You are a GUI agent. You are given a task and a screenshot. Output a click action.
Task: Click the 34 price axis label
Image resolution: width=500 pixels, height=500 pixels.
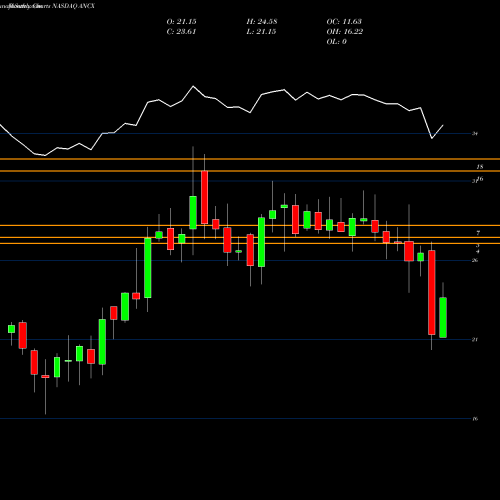(x=475, y=134)
